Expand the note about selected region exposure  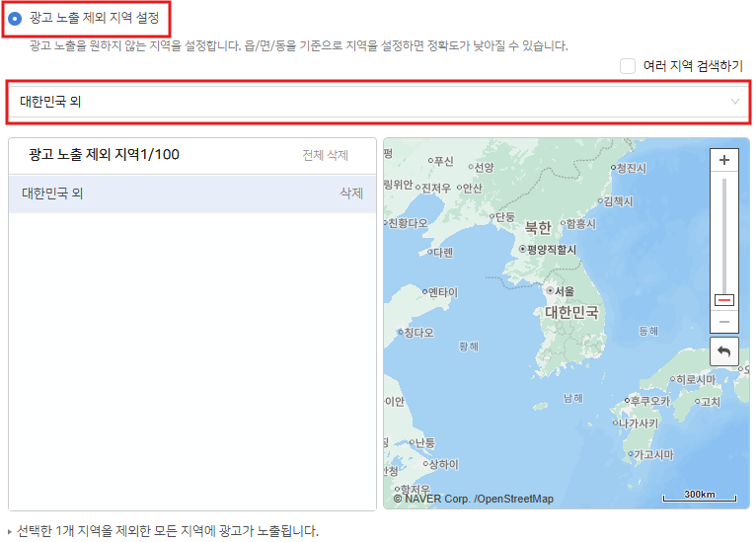10,531
